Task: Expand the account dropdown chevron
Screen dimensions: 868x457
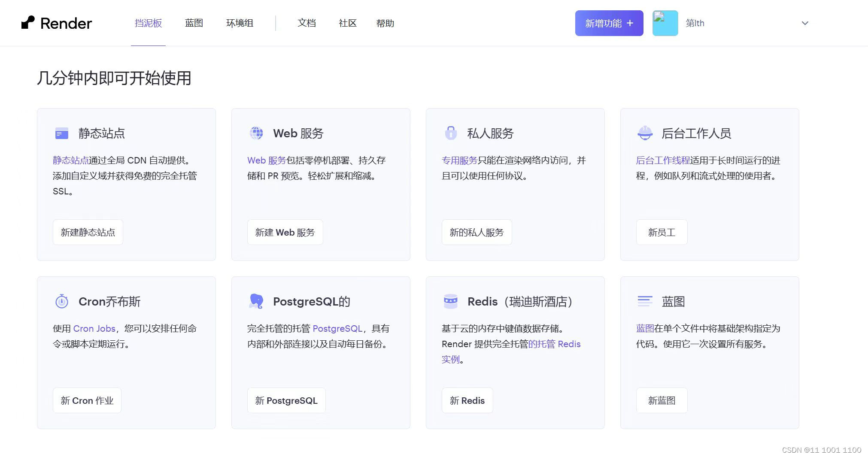Action: coord(805,23)
